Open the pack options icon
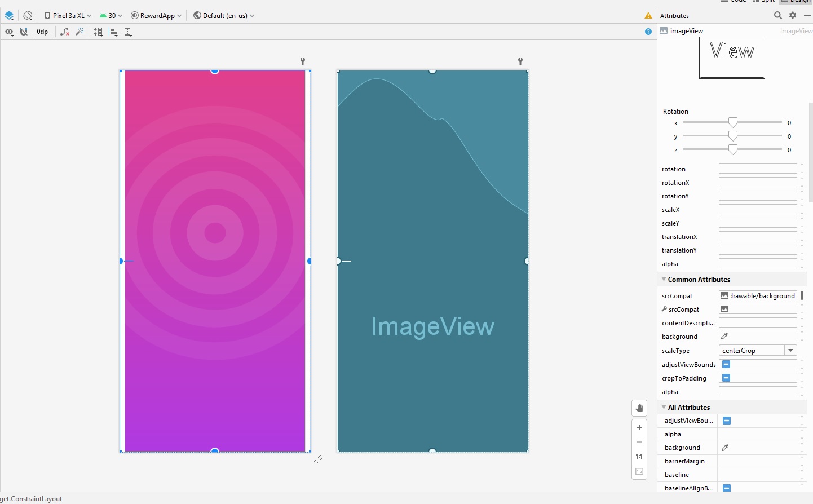The height and width of the screenshot is (504, 813). [x=98, y=32]
